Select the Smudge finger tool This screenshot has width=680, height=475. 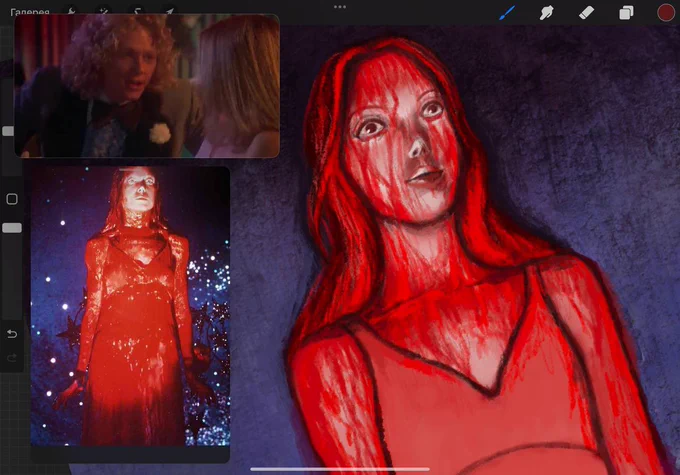(546, 13)
